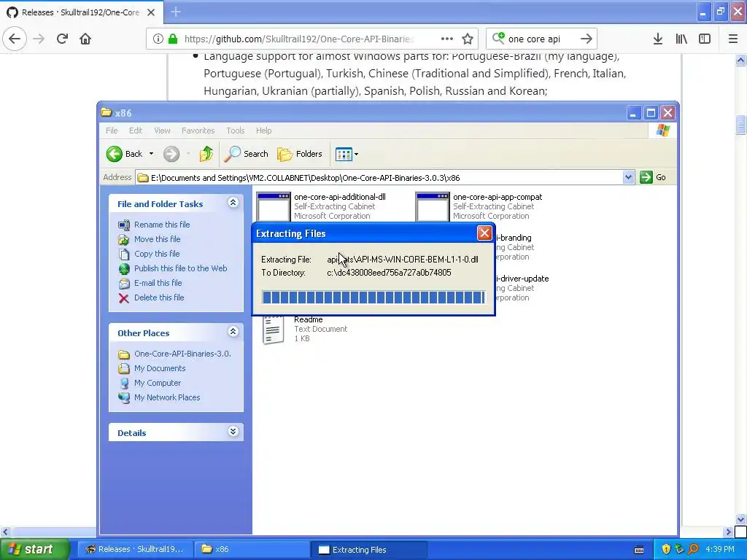Select the Readme text document
Screen dimensions: 747x560
274,330
